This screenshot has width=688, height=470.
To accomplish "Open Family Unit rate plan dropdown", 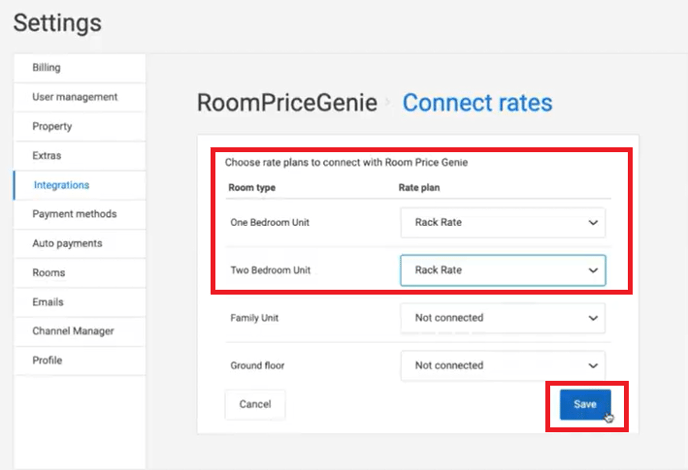I will pyautogui.click(x=502, y=318).
